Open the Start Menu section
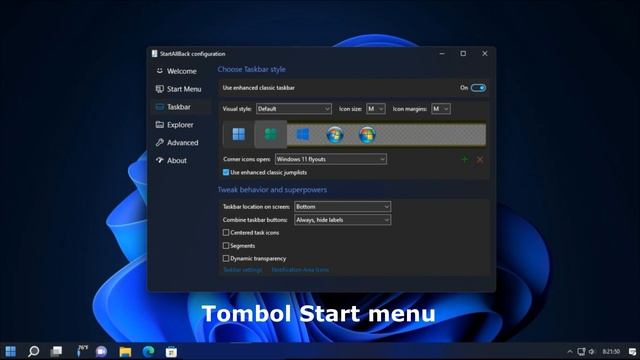This screenshot has width=640, height=360. coord(179,89)
